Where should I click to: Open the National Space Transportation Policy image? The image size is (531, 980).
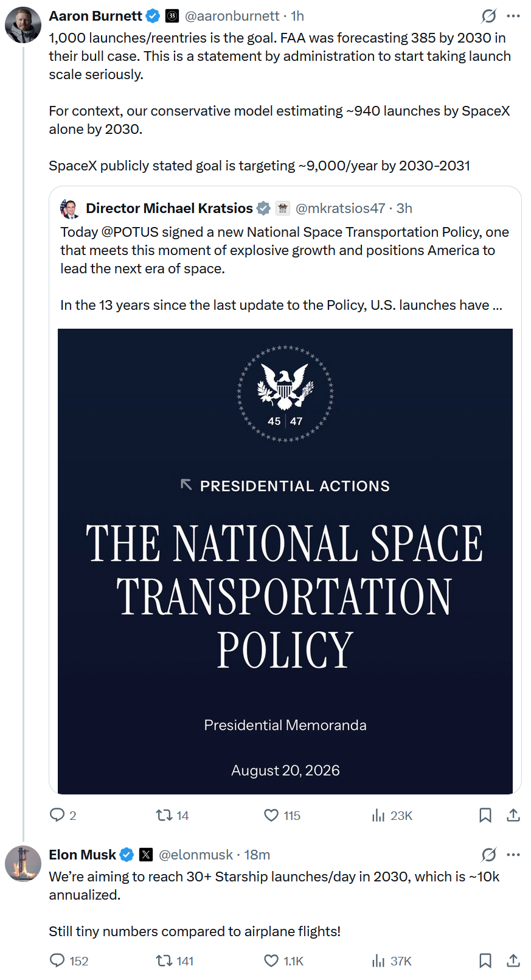click(285, 561)
